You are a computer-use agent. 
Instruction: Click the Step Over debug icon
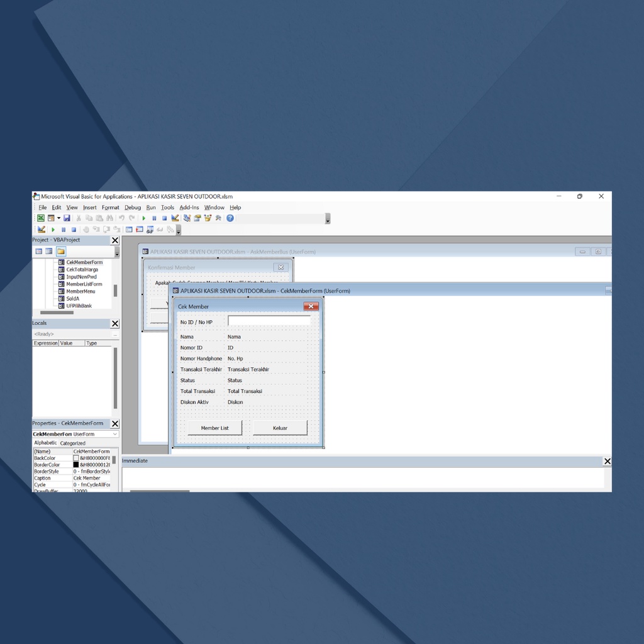pyautogui.click(x=106, y=229)
